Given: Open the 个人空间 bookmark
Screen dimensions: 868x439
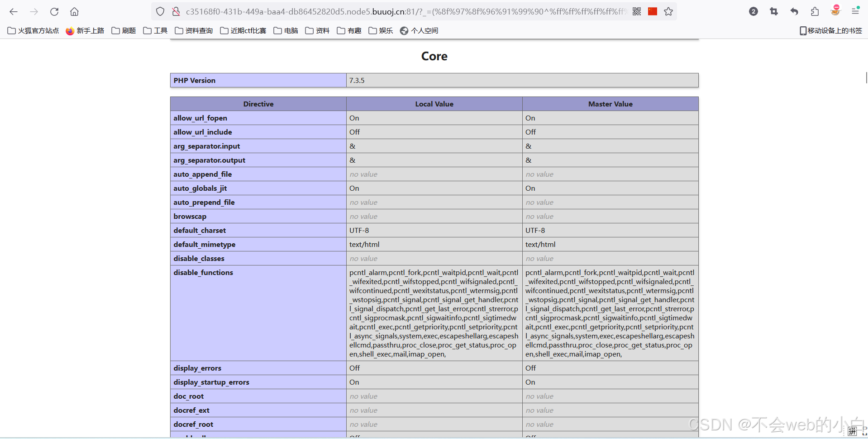Looking at the screenshot, I should tap(419, 31).
